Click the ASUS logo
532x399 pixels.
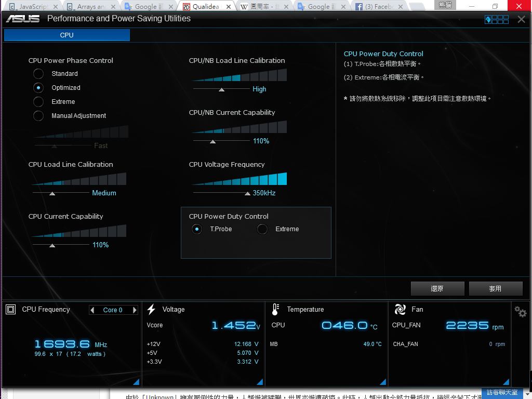23,19
